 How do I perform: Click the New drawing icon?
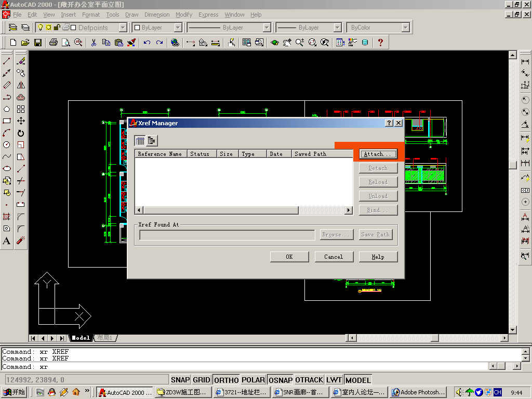13,43
